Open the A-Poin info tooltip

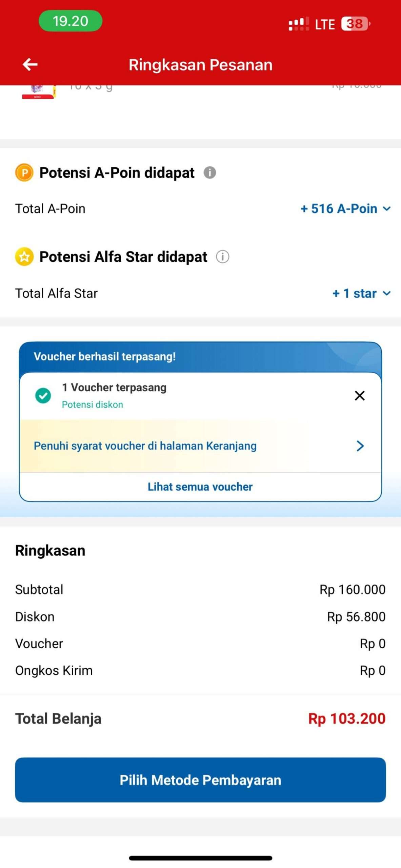click(210, 173)
